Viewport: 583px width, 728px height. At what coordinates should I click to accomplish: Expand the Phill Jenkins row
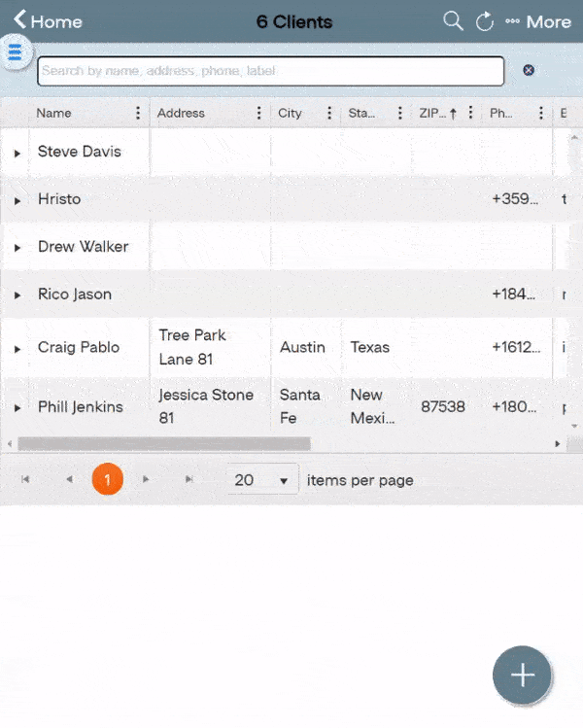17,407
